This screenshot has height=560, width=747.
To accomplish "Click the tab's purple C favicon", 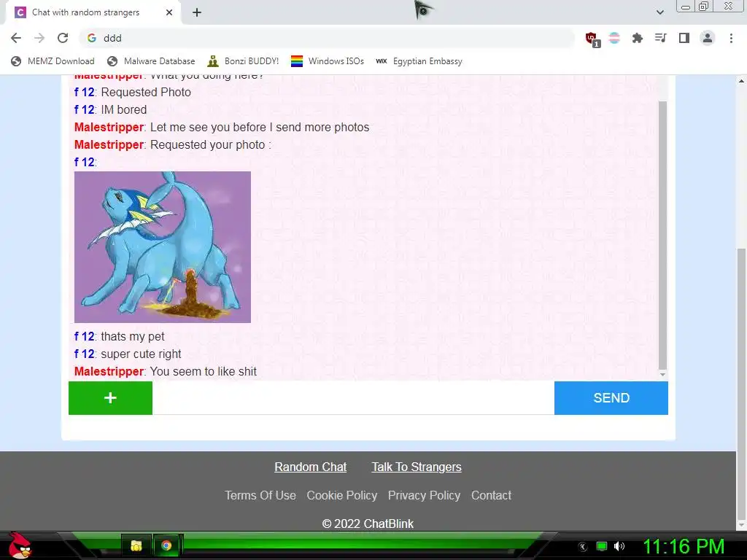I will click(20, 12).
